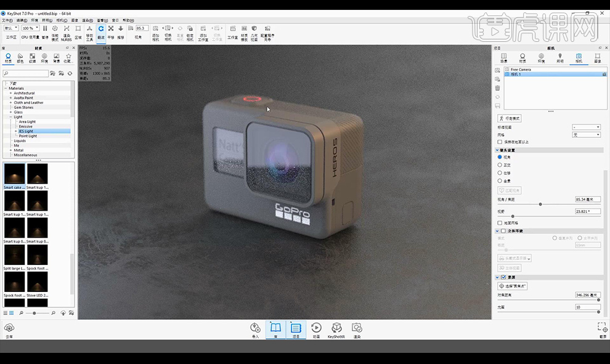Enable the ground grid checkbox
The height and width of the screenshot is (364, 610).
click(500, 223)
